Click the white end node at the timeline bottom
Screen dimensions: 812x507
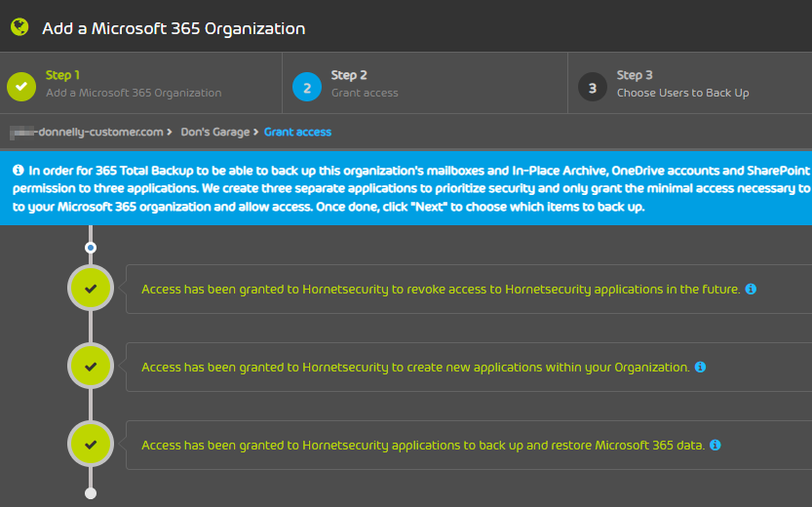pyautogui.click(x=91, y=493)
